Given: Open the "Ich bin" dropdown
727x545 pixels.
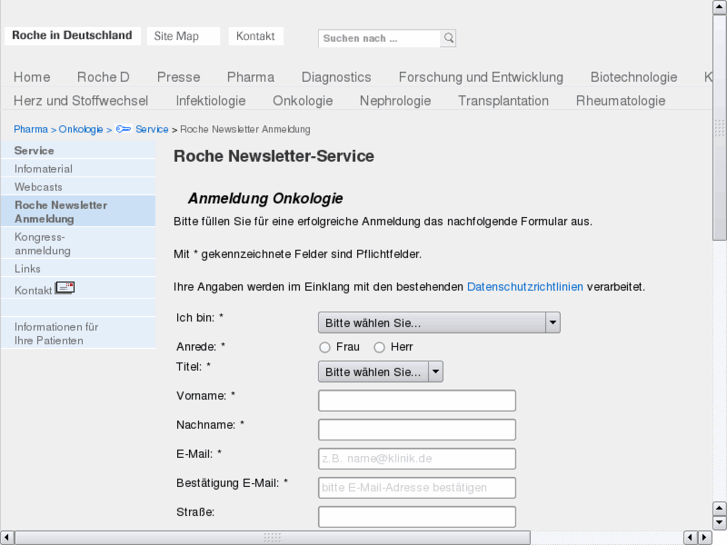Looking at the screenshot, I should pyautogui.click(x=438, y=323).
